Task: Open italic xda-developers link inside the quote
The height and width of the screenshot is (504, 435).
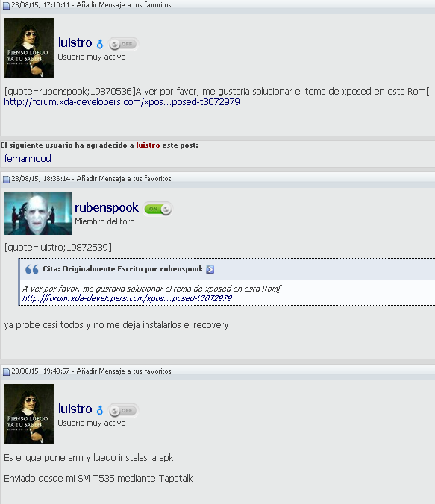Action: (127, 298)
